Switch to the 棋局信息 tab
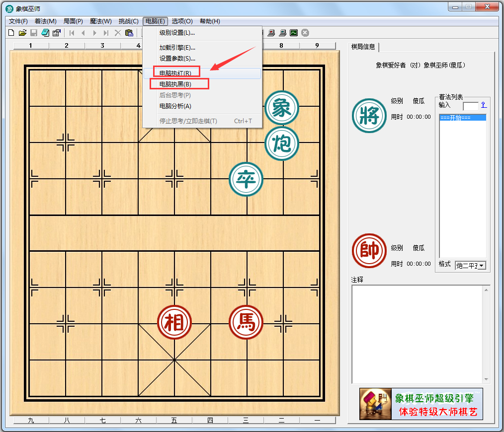This screenshot has width=504, height=432. [x=363, y=47]
